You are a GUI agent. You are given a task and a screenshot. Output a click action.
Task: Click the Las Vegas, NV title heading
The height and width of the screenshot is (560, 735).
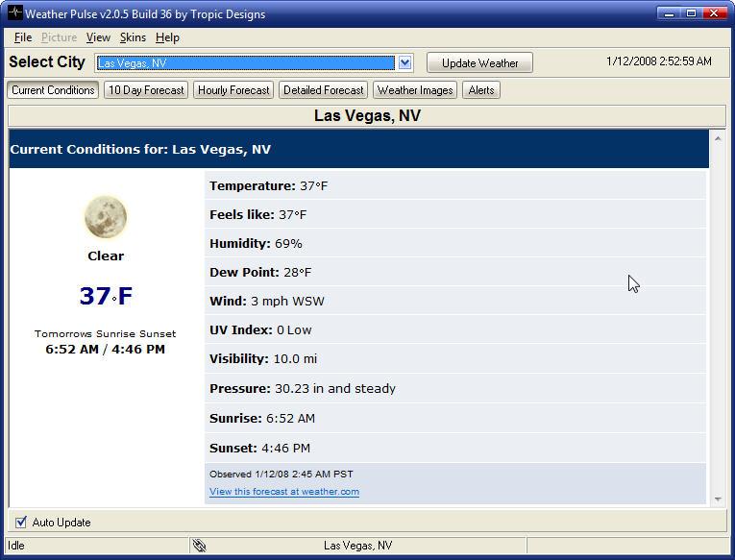coord(367,116)
